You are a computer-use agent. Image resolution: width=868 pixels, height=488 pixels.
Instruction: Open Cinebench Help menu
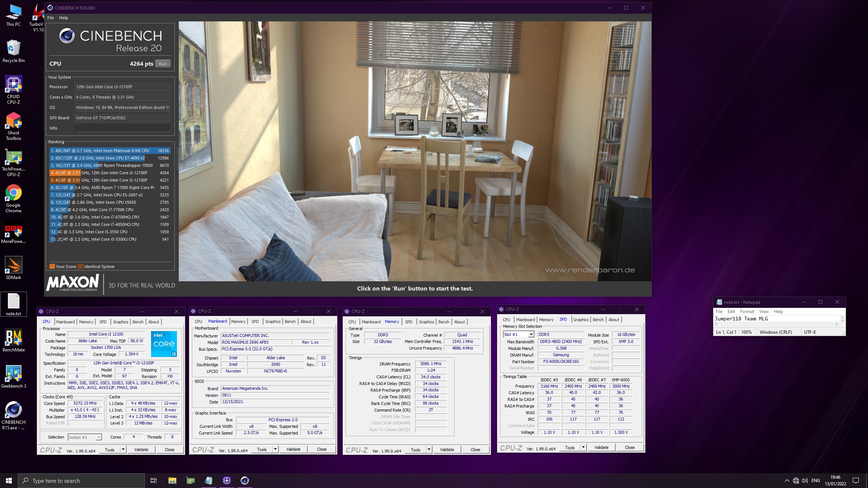[64, 18]
